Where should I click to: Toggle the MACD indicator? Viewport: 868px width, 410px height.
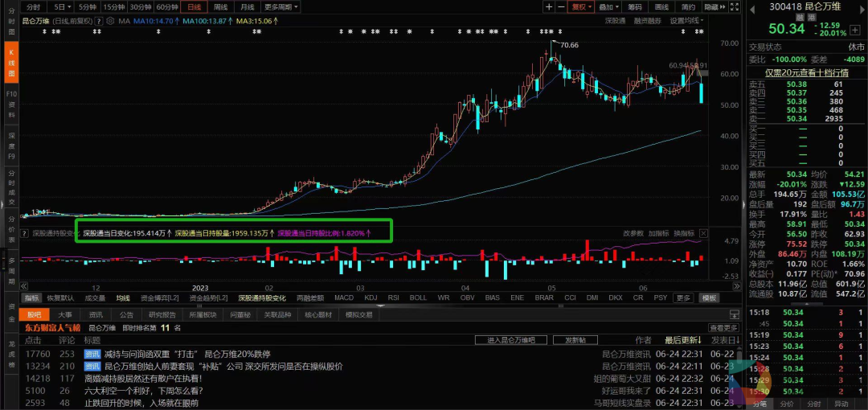tap(344, 297)
